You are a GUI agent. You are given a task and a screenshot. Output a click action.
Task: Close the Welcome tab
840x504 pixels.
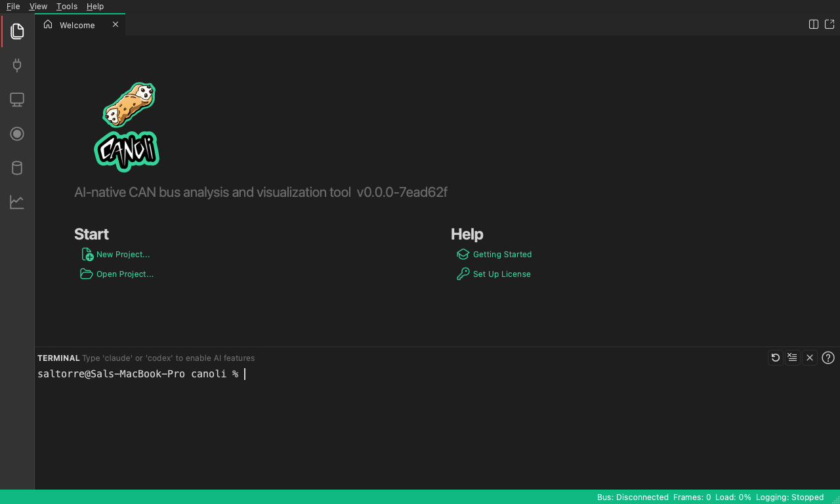click(115, 24)
